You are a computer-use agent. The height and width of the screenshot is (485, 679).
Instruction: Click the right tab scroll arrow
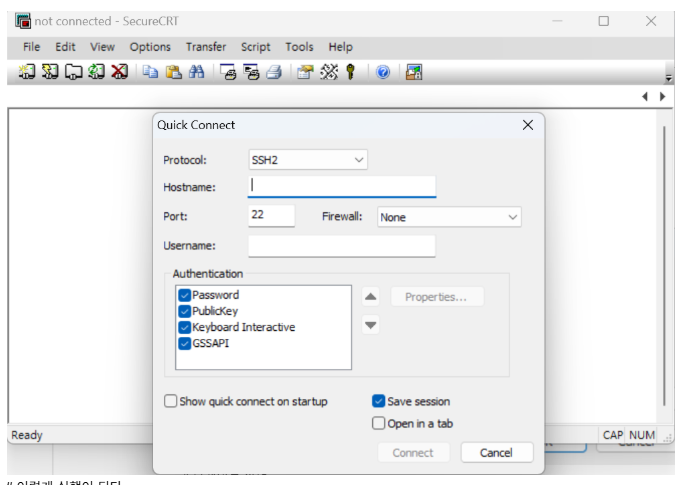662,96
